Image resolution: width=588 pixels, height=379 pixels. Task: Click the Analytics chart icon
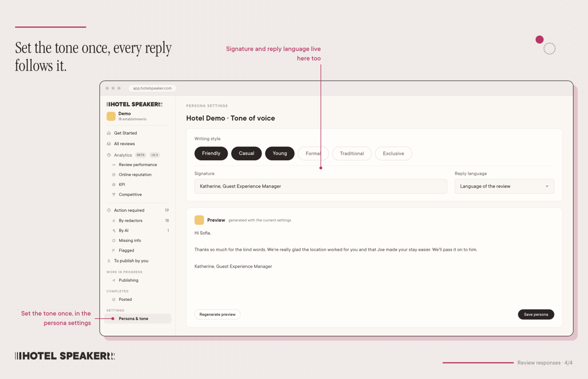click(x=109, y=155)
